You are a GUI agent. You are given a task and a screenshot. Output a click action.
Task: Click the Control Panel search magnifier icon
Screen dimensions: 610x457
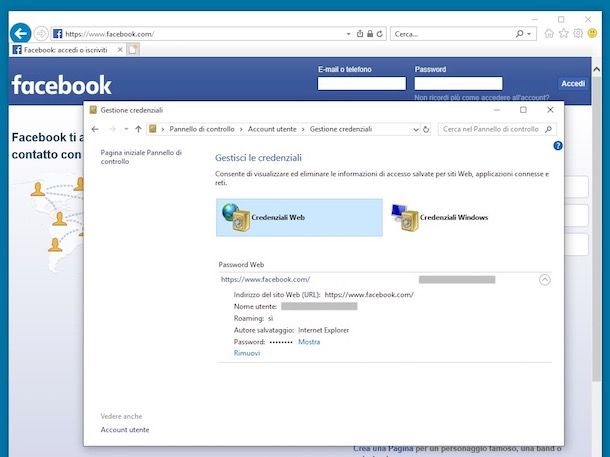(x=549, y=129)
